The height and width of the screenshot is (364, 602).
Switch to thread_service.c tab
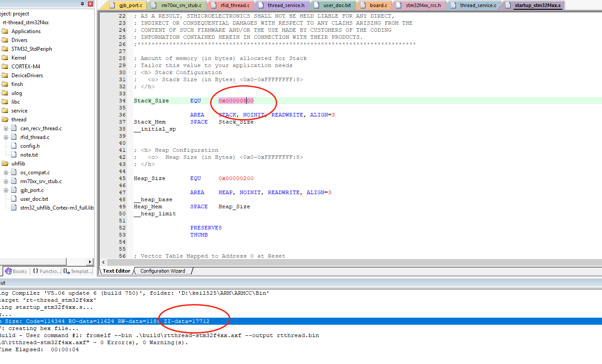(474, 5)
